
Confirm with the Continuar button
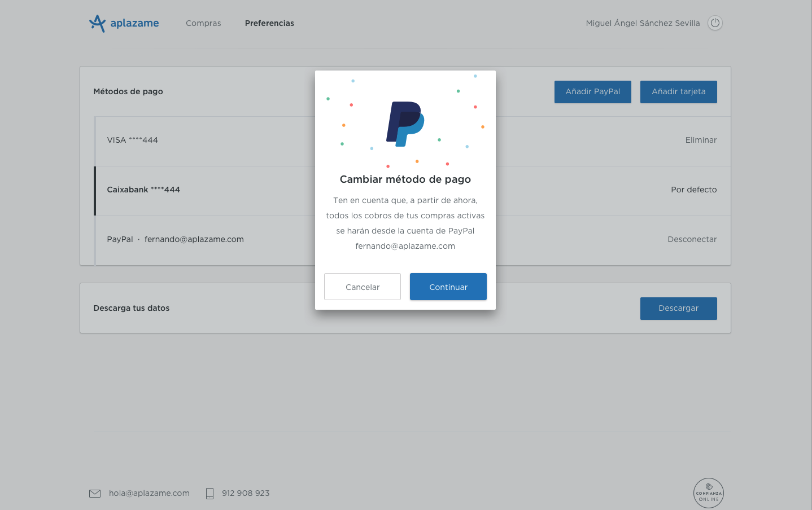448,287
